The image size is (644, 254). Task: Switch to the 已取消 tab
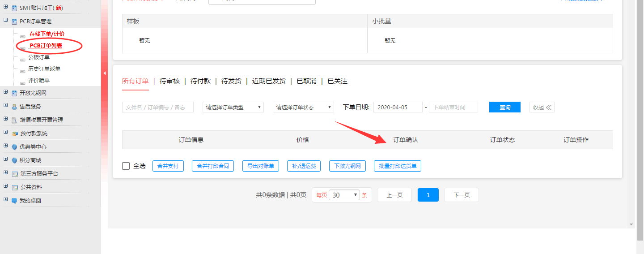[306, 81]
